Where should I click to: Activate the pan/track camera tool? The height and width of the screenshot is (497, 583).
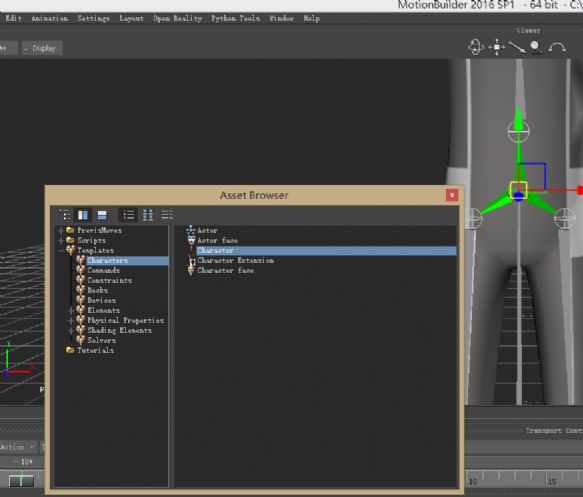[x=497, y=47]
